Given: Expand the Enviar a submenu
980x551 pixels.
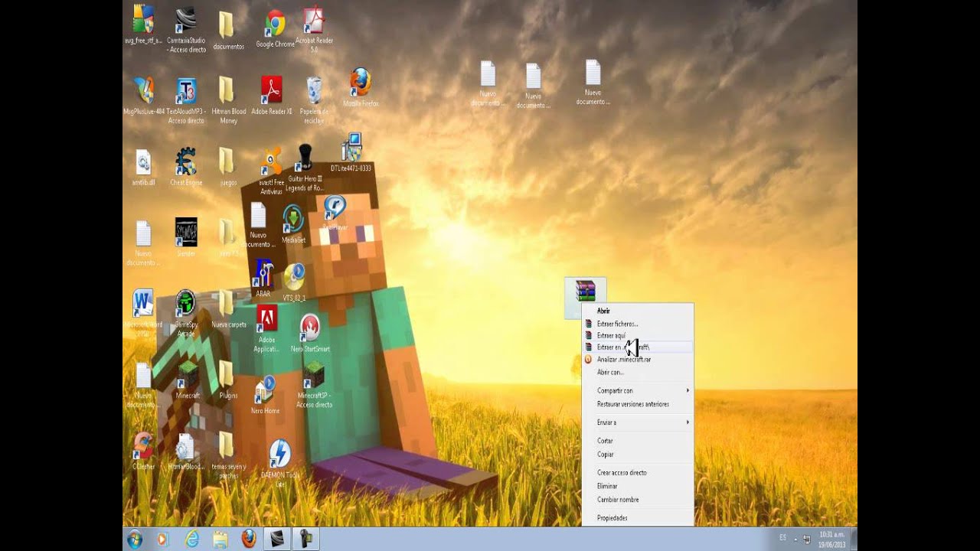Looking at the screenshot, I should (x=637, y=422).
